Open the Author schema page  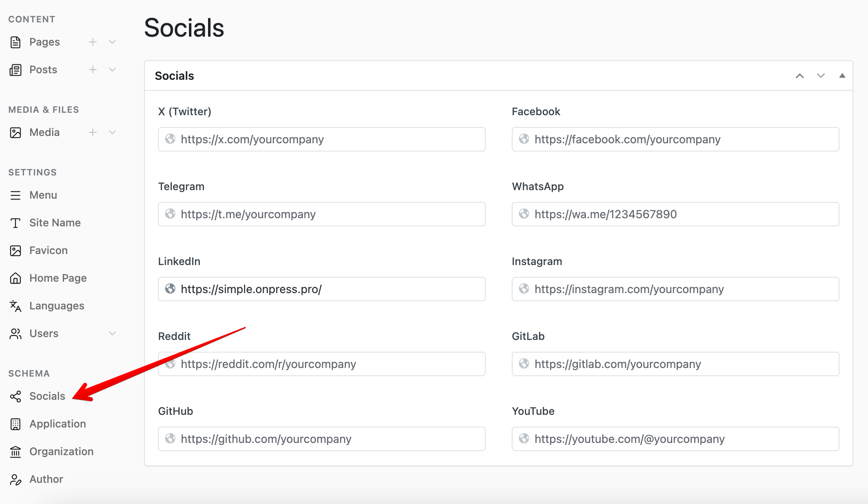46,479
